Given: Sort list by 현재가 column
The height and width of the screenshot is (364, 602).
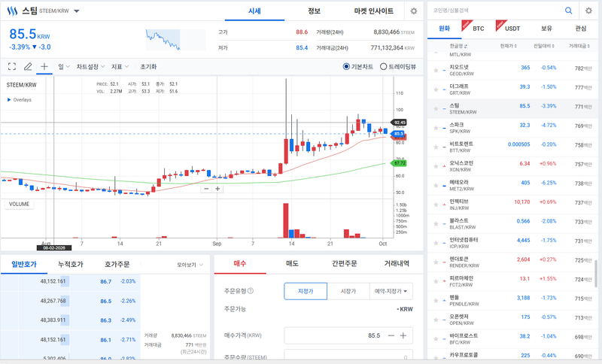Looking at the screenshot, I should [509, 46].
